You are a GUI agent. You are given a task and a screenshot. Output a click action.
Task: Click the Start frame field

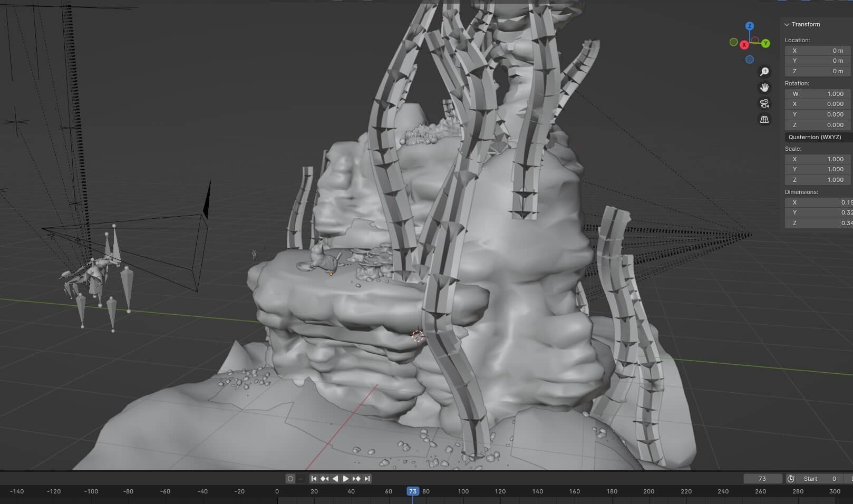click(820, 479)
